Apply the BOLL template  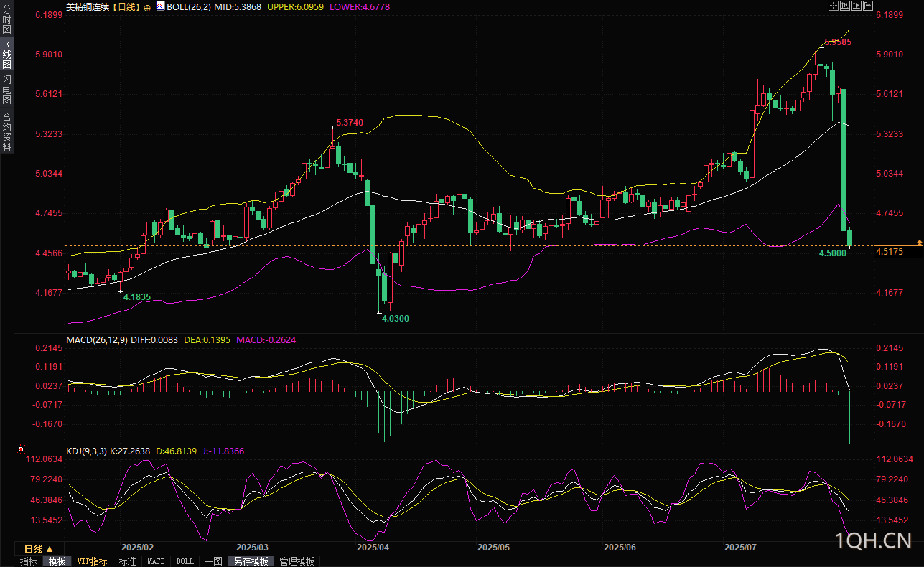[185, 561]
